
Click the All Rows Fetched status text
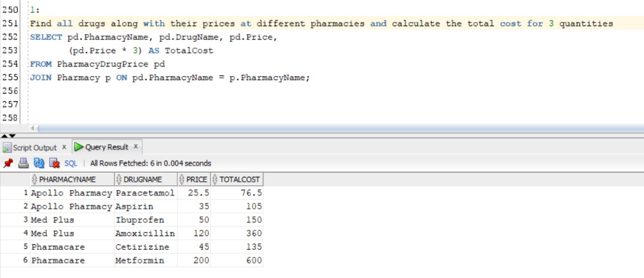[150, 163]
